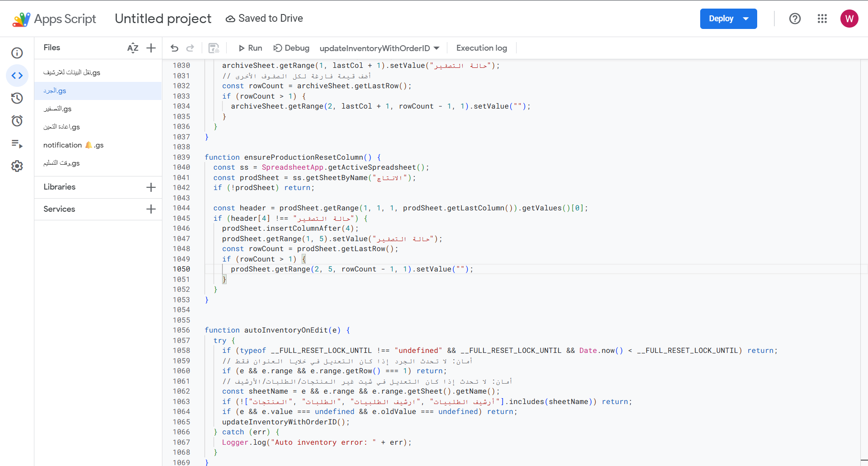Click the Save project disk icon

pyautogui.click(x=213, y=48)
